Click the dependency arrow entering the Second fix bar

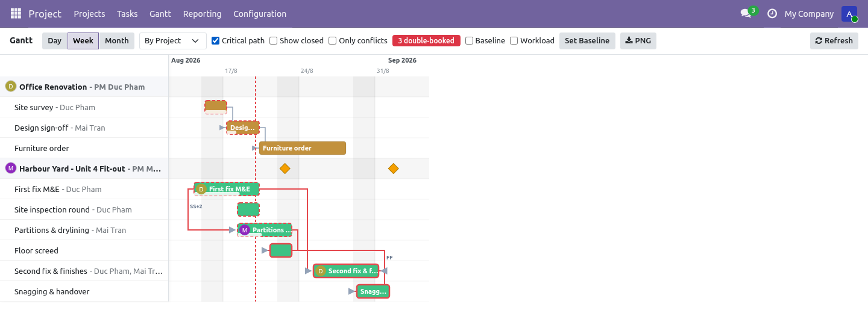(309, 271)
